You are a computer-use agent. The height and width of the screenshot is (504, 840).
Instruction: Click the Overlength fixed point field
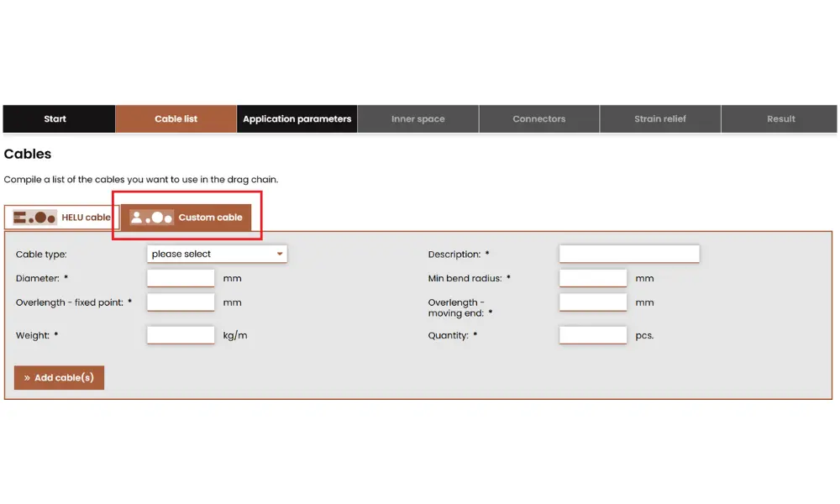[x=181, y=302]
